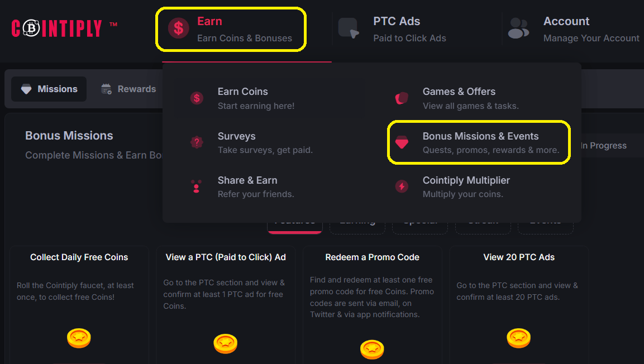Click the Account people icon
Image resolution: width=644 pixels, height=364 pixels.
pos(518,28)
